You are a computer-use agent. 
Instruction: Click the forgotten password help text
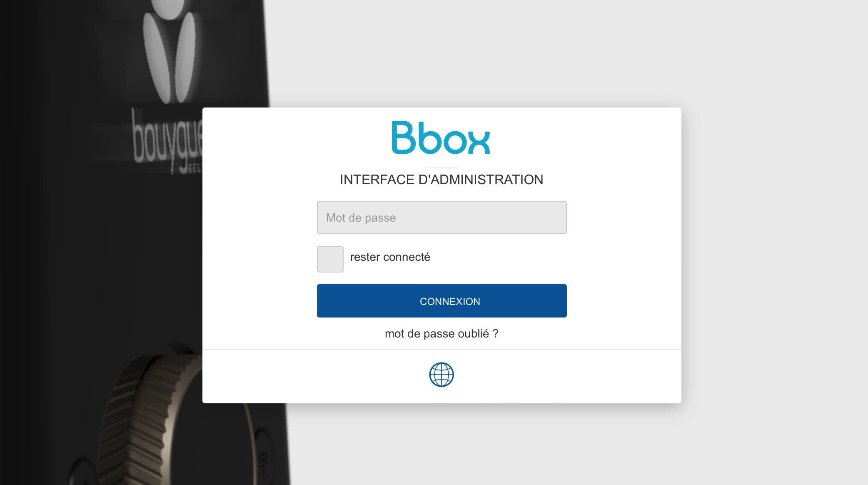click(x=441, y=333)
